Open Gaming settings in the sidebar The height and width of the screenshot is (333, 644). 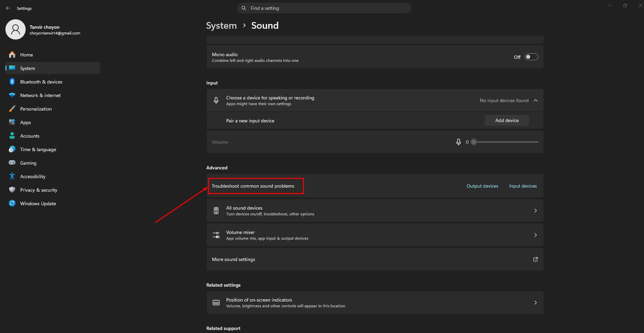pyautogui.click(x=53, y=163)
